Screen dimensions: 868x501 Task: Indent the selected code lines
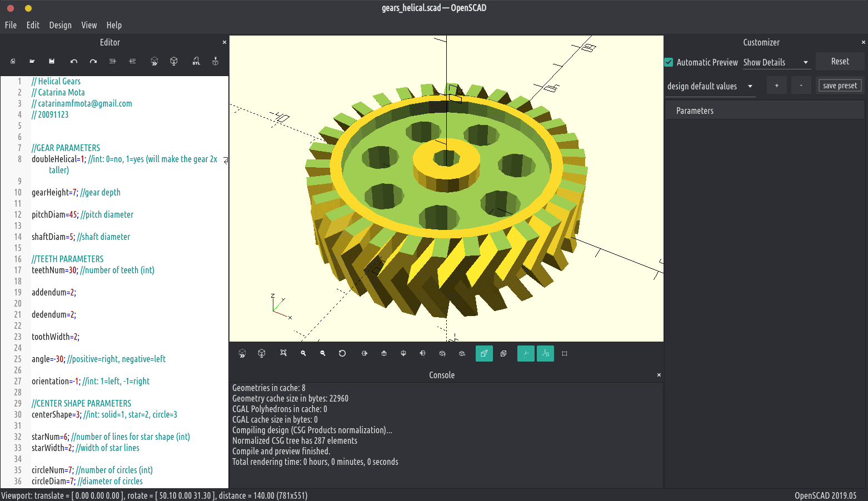[132, 61]
